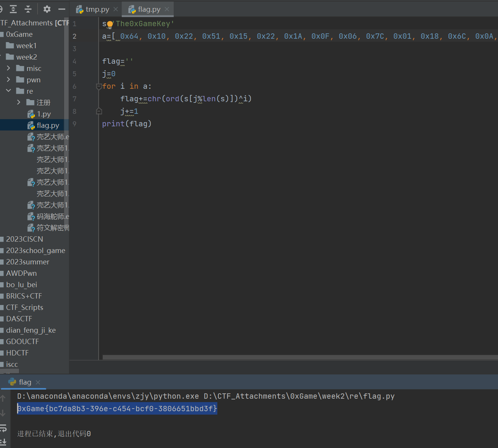Click the down arrow in run console
This screenshot has height=448, width=498.
click(x=3, y=413)
